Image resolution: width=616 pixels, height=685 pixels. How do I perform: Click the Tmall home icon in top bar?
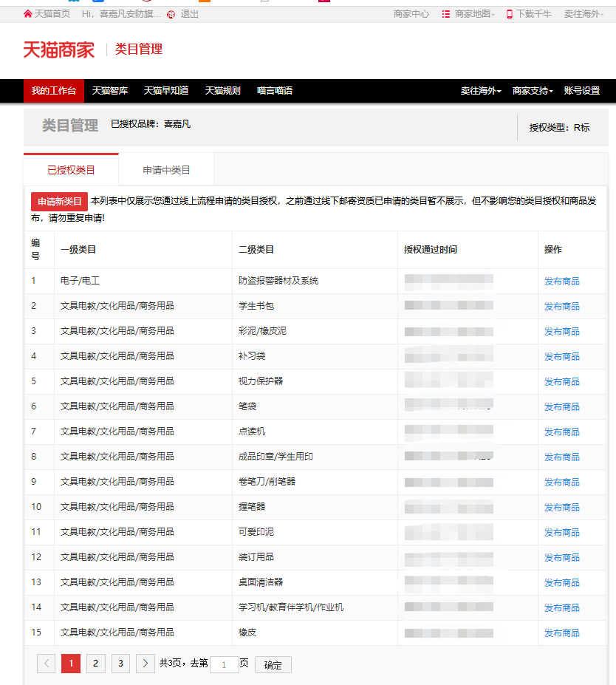(x=28, y=14)
